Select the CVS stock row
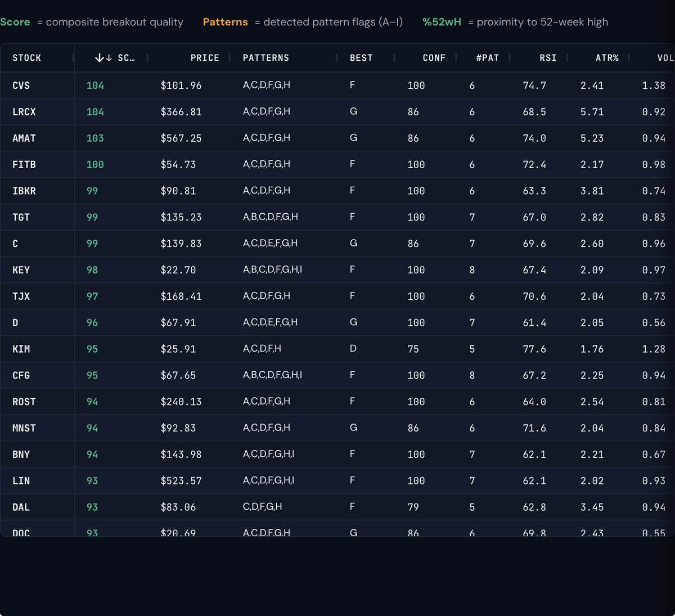 [337, 86]
